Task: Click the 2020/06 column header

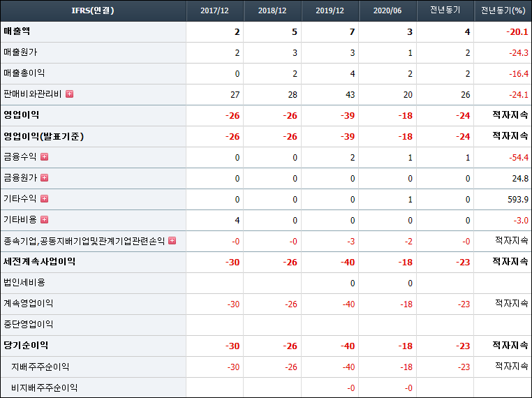Action: 387,10
